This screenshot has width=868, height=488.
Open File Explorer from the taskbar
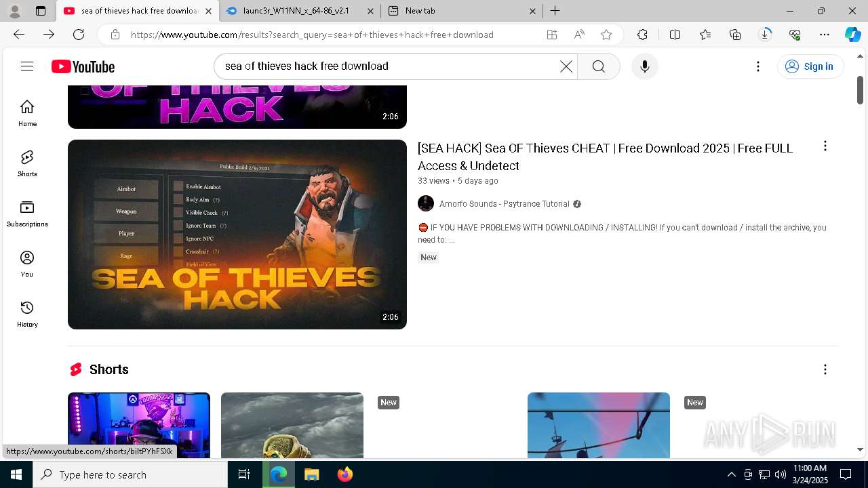click(x=311, y=474)
